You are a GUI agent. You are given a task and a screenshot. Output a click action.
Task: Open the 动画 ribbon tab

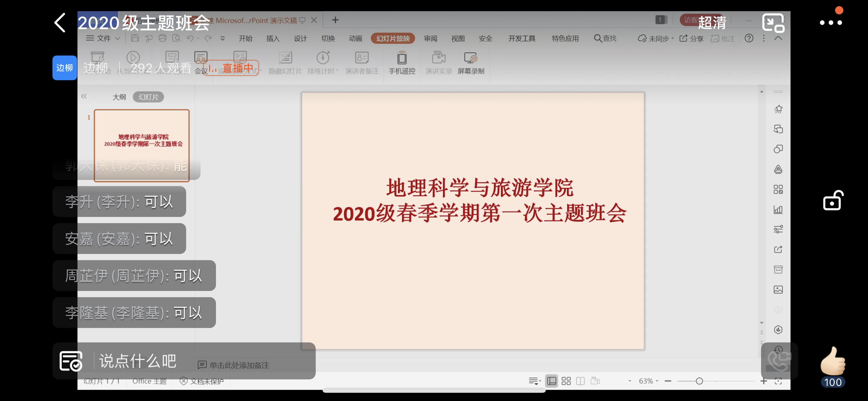tap(355, 38)
